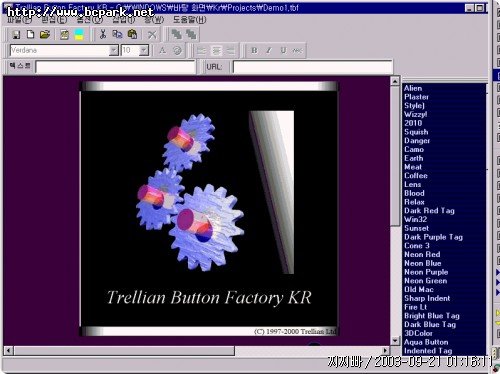Image resolution: width=500 pixels, height=374 pixels.
Task: Toggle Underline text formatting
Action: (x=283, y=50)
